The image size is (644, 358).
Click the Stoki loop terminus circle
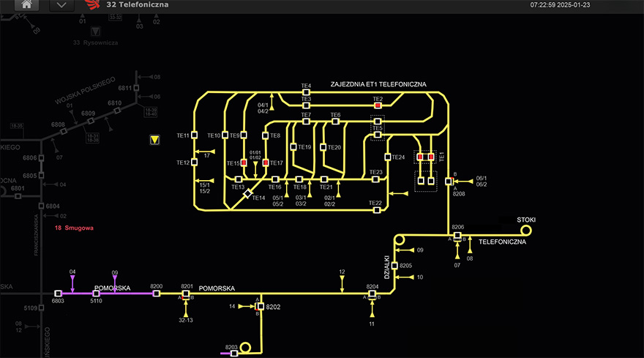click(x=525, y=230)
